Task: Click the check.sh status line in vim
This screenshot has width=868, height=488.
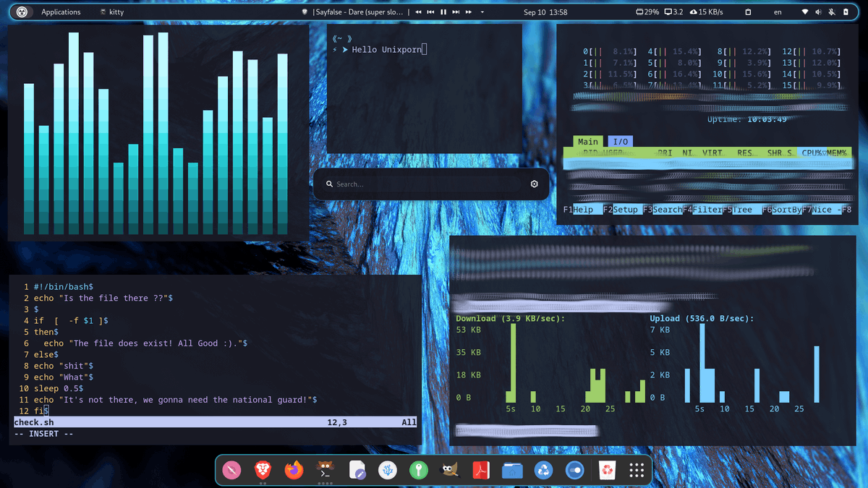Action: (216, 422)
